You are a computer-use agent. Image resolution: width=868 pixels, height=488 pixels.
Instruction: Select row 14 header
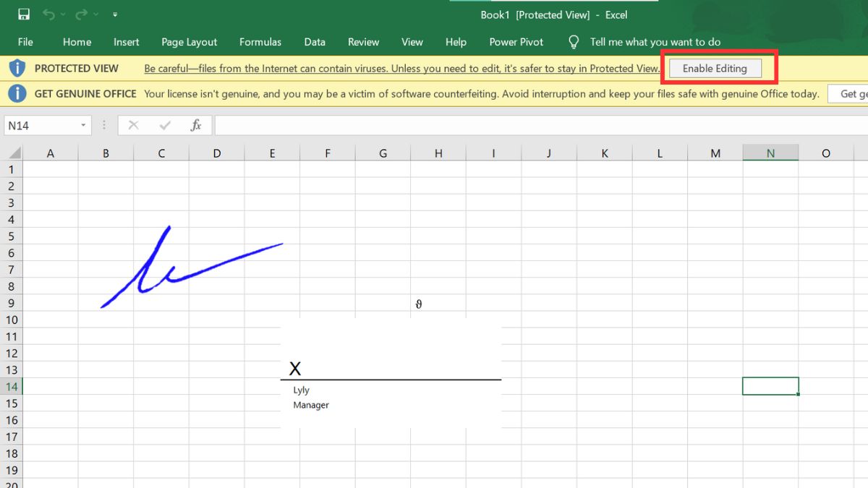pos(11,387)
